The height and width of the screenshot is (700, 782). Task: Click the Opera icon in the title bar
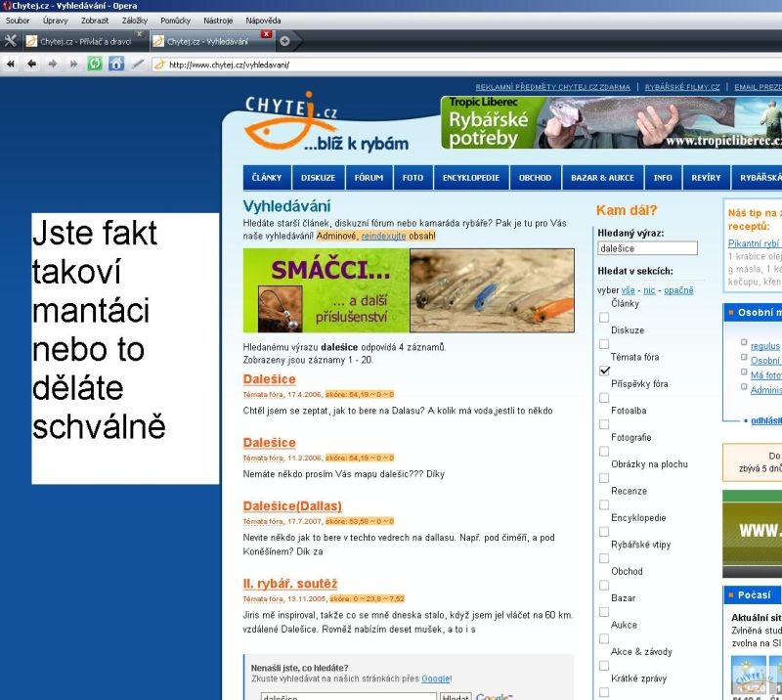pos(6,6)
